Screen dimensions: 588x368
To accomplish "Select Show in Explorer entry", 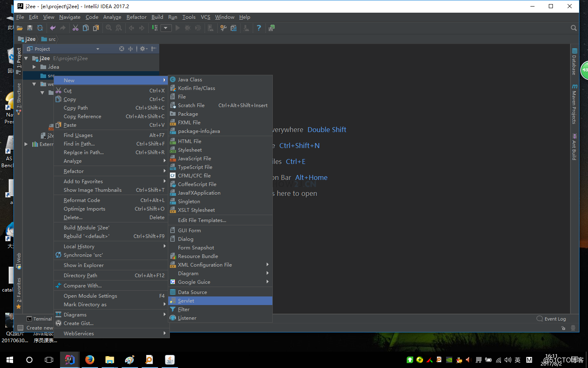I will [111, 265].
